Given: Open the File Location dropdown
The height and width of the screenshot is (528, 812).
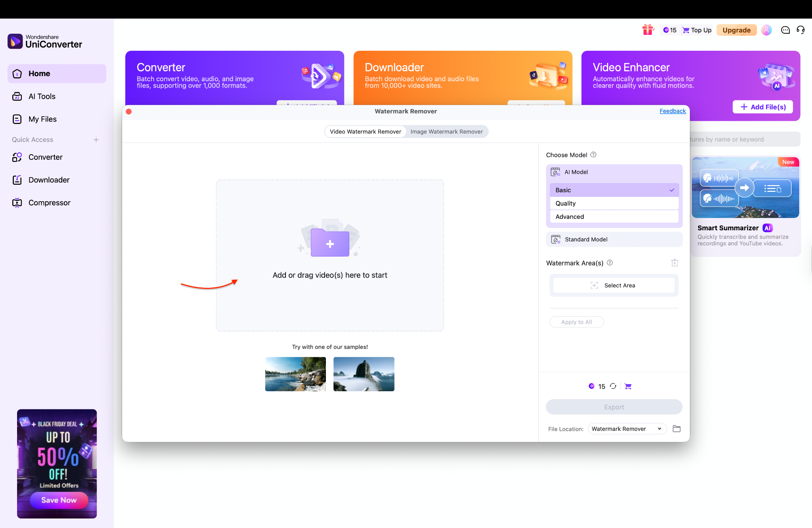Looking at the screenshot, I should (626, 429).
